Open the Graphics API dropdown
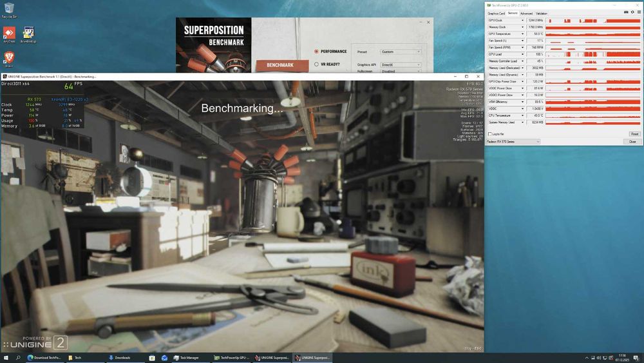Viewport: 644px width, 363px height. (401, 64)
